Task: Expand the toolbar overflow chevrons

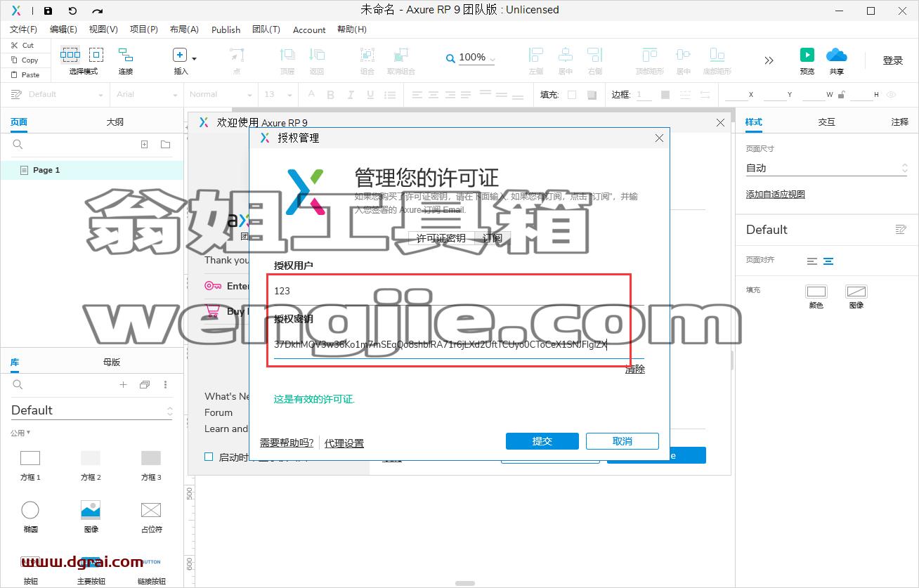Action: tap(769, 60)
